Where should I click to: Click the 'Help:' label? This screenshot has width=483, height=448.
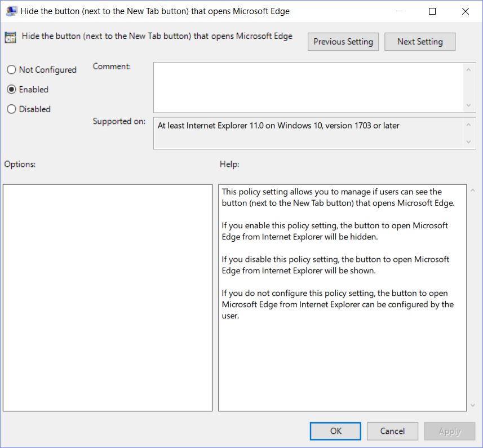[229, 164]
